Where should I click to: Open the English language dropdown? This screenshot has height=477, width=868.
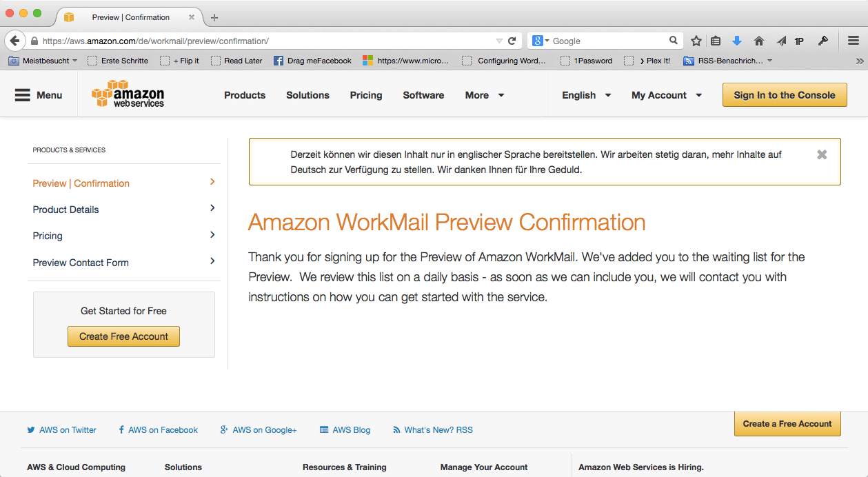tap(587, 95)
